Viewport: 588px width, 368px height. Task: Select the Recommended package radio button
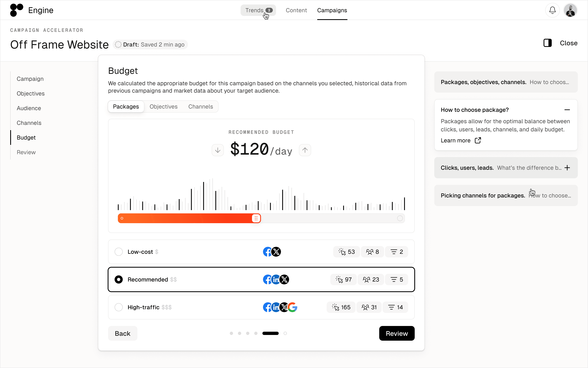point(118,279)
